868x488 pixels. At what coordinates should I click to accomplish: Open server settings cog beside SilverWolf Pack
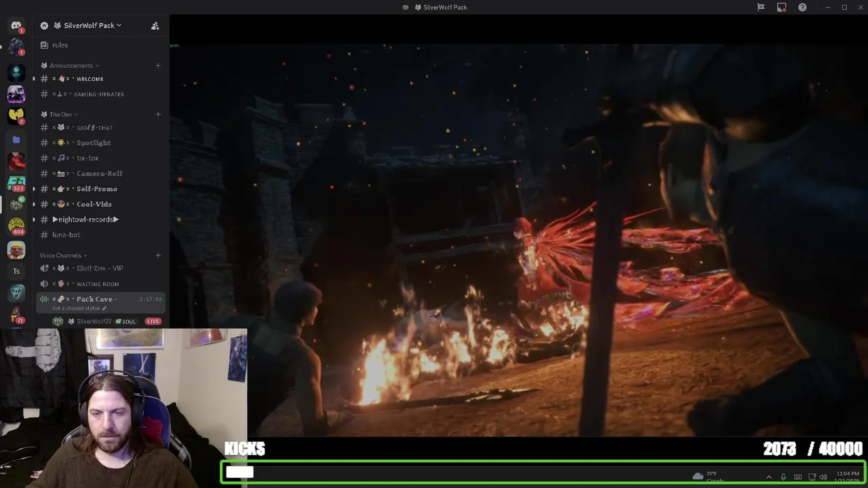click(x=44, y=26)
